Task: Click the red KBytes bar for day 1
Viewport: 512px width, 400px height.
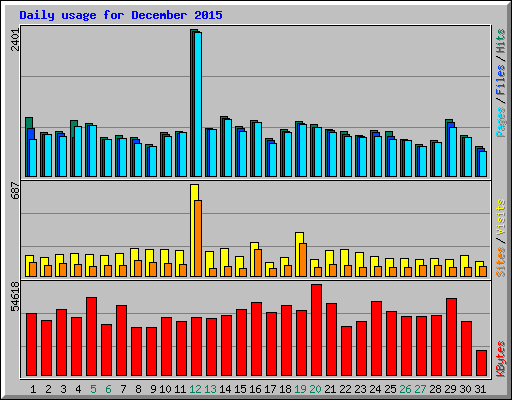Action: 31,345
